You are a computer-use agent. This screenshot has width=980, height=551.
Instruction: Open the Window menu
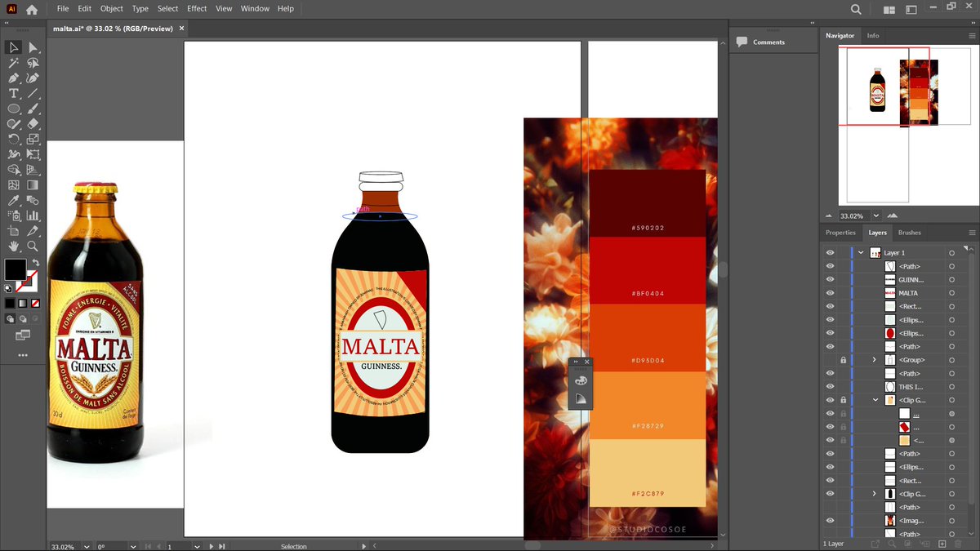(255, 9)
